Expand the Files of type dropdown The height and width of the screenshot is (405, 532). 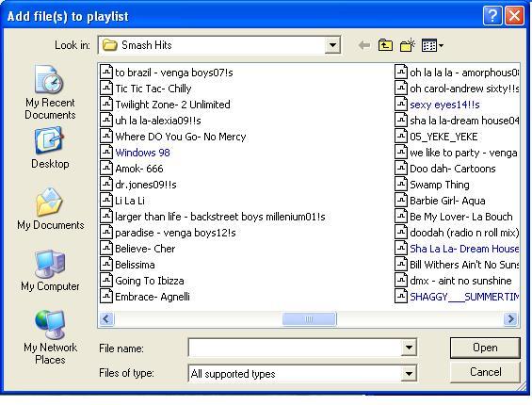(x=409, y=374)
